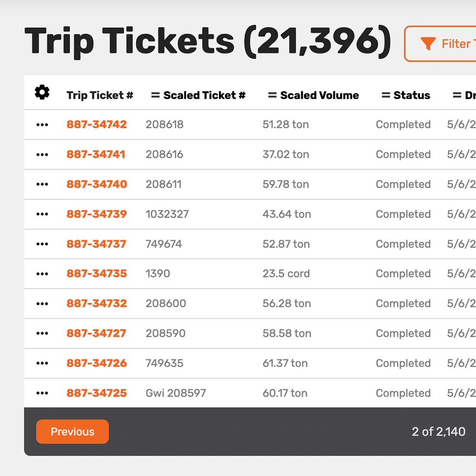Open row actions for ticket 887-34740
This screenshot has width=476, height=476.
click(42, 184)
